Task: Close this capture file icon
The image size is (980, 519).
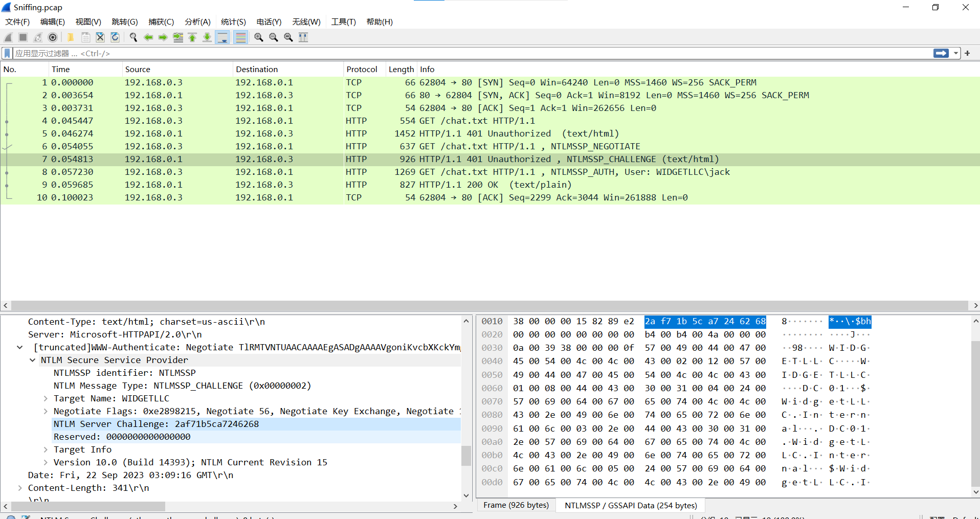Action: (x=100, y=37)
